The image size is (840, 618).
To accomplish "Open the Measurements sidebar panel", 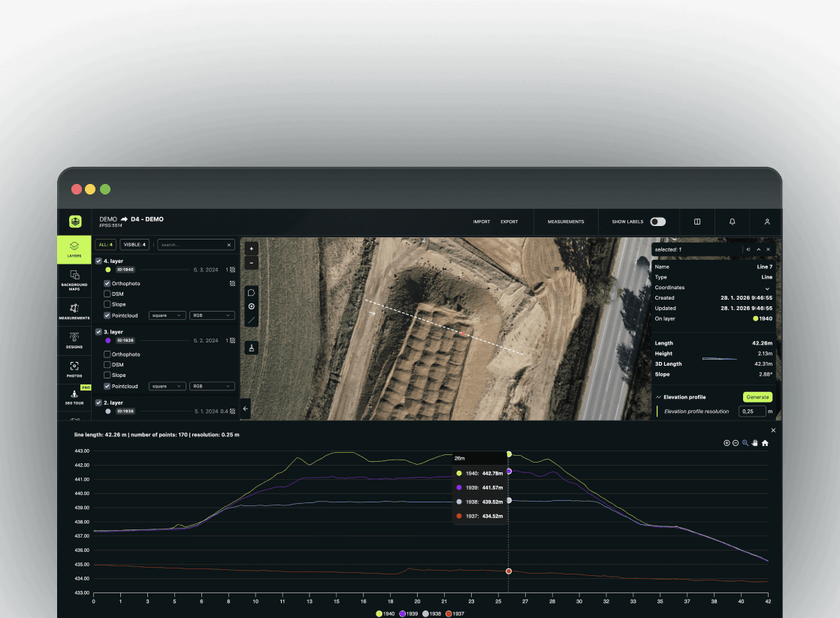I will coord(74,311).
